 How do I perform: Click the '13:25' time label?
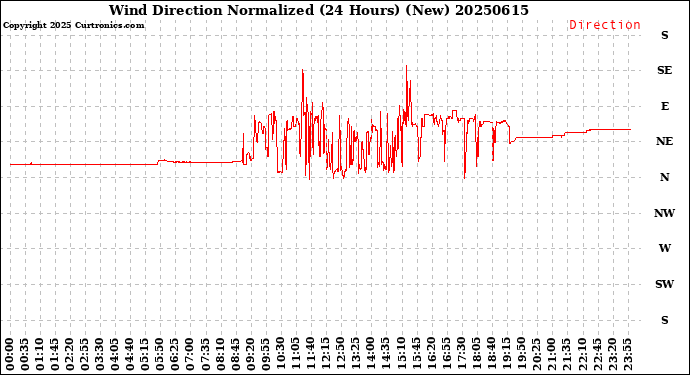point(355,354)
